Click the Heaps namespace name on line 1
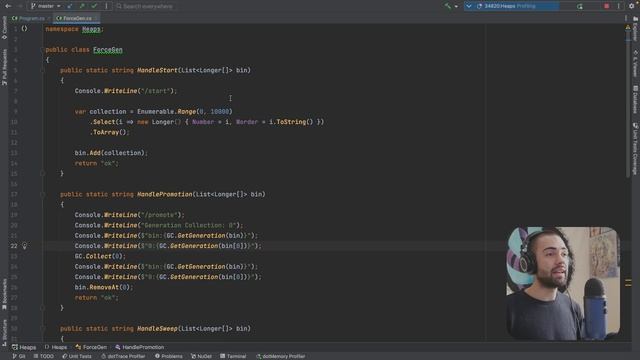 (91, 29)
